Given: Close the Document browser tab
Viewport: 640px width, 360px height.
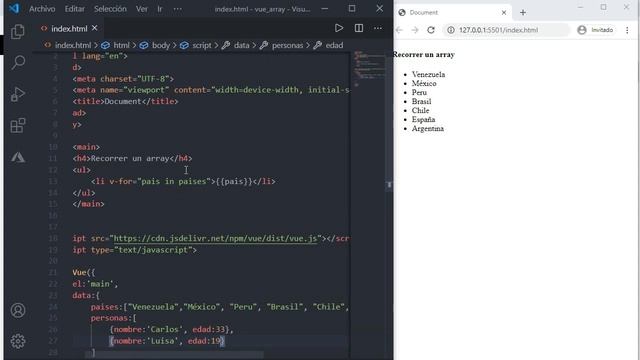Looking at the screenshot, I should coord(504,13).
